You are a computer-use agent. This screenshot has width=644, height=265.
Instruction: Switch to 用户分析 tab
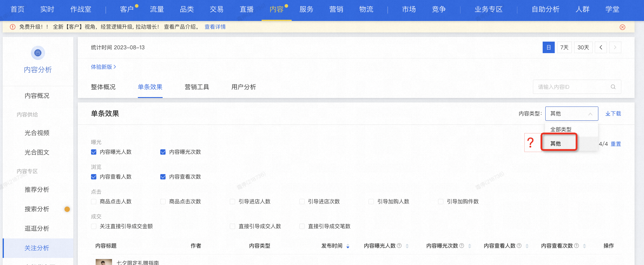tap(244, 87)
